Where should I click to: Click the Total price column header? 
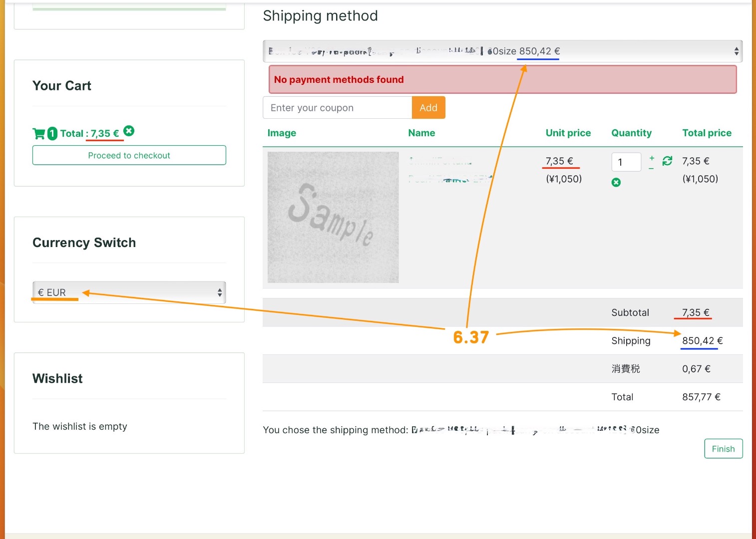coord(707,133)
